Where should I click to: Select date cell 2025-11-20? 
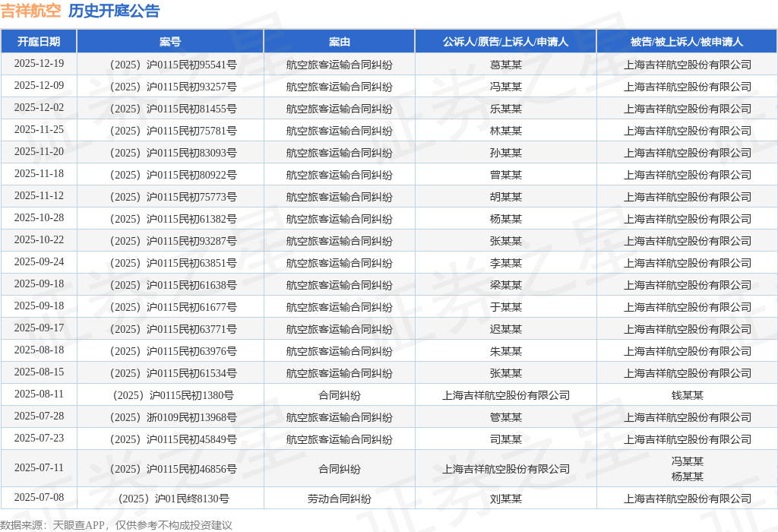click(x=39, y=151)
